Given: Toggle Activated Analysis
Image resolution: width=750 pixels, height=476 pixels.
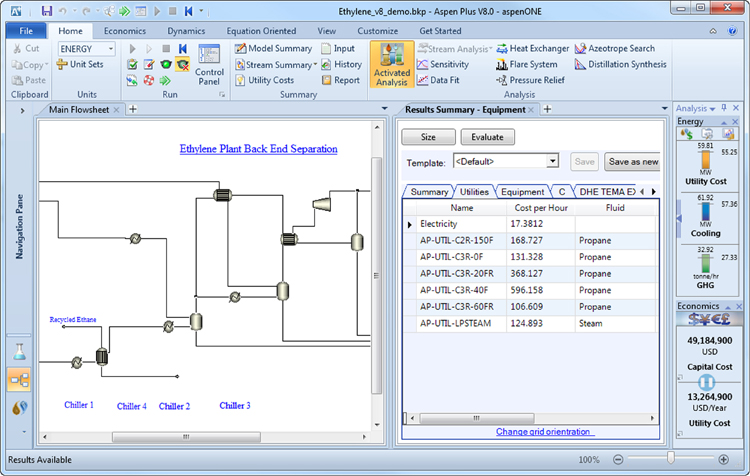Looking at the screenshot, I should [x=392, y=64].
